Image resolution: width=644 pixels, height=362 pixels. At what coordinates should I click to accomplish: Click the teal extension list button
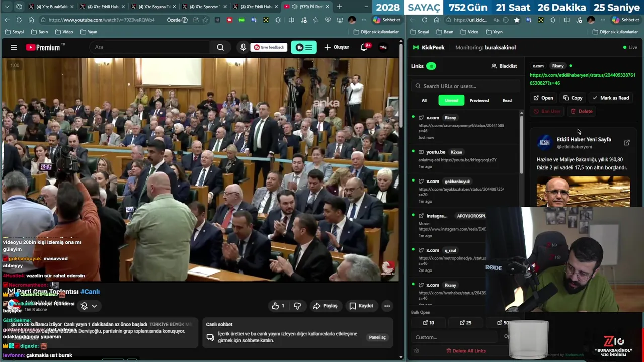coord(303,47)
